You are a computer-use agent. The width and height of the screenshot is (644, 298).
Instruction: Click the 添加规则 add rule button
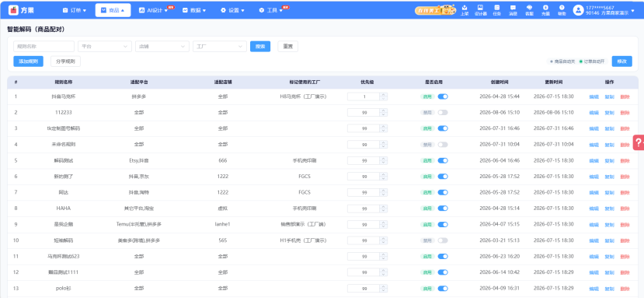pos(28,61)
